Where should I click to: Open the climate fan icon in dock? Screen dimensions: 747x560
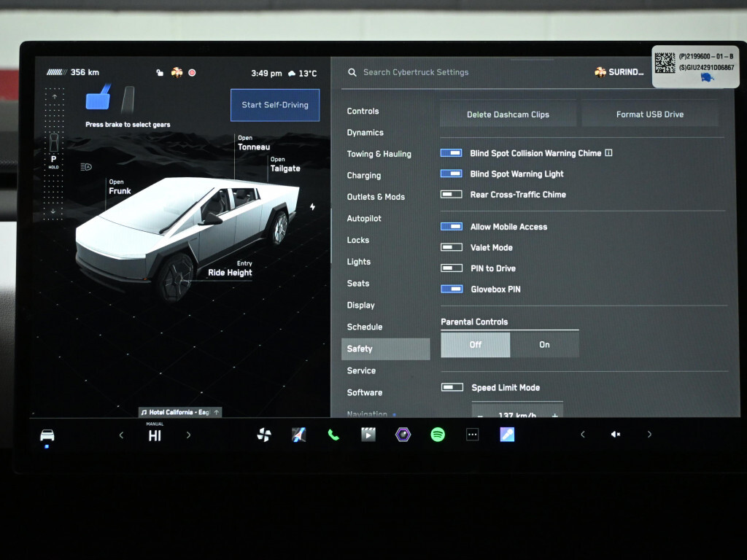[x=264, y=435]
